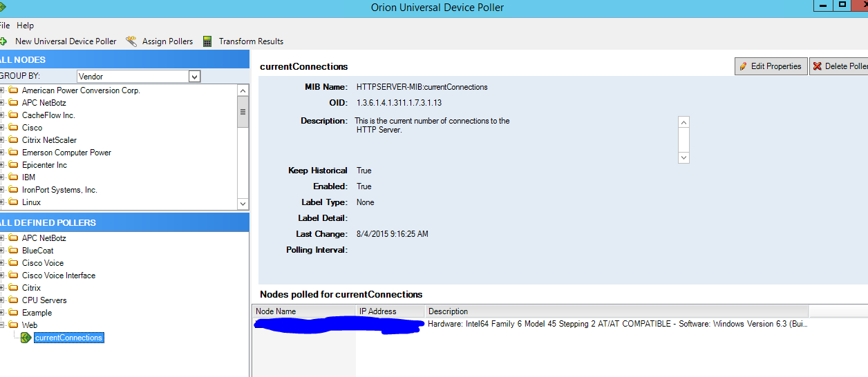Click the Cisco vendor folder icon
The width and height of the screenshot is (868, 377).
point(13,128)
